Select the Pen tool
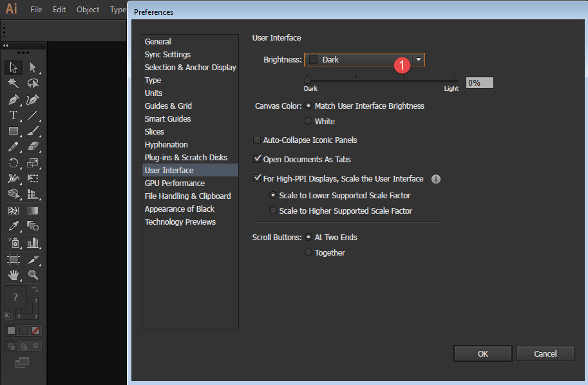Viewport: 588px width, 385px height. tap(14, 100)
